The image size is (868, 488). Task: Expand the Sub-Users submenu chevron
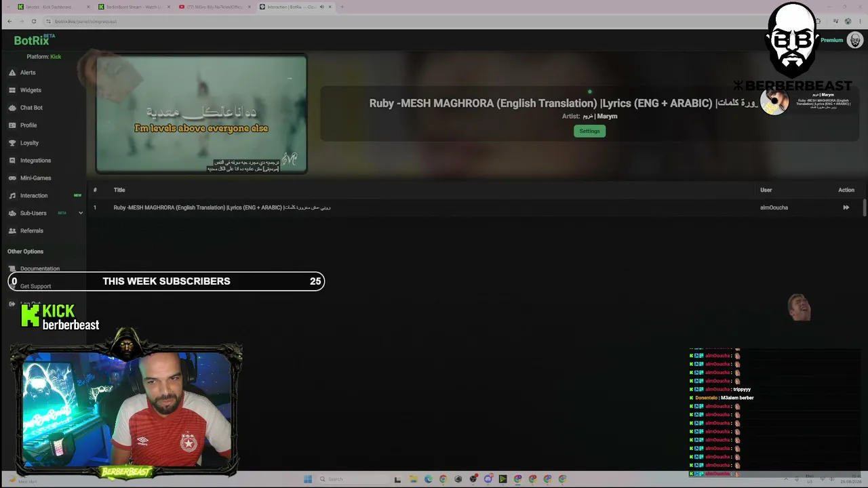(x=81, y=213)
